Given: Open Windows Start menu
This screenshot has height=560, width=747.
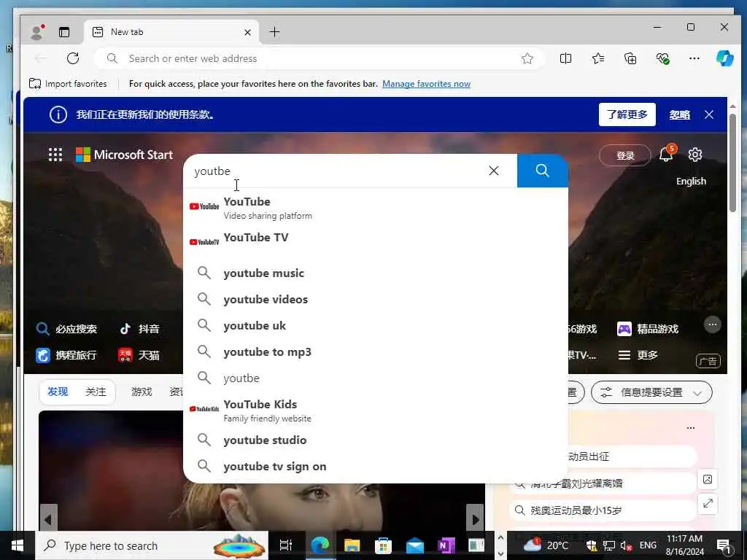Looking at the screenshot, I should pyautogui.click(x=18, y=545).
